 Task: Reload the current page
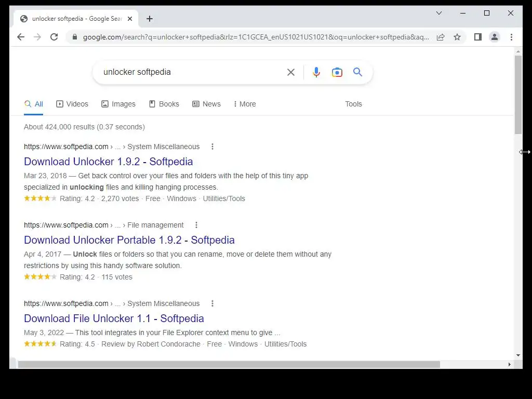pos(54,37)
